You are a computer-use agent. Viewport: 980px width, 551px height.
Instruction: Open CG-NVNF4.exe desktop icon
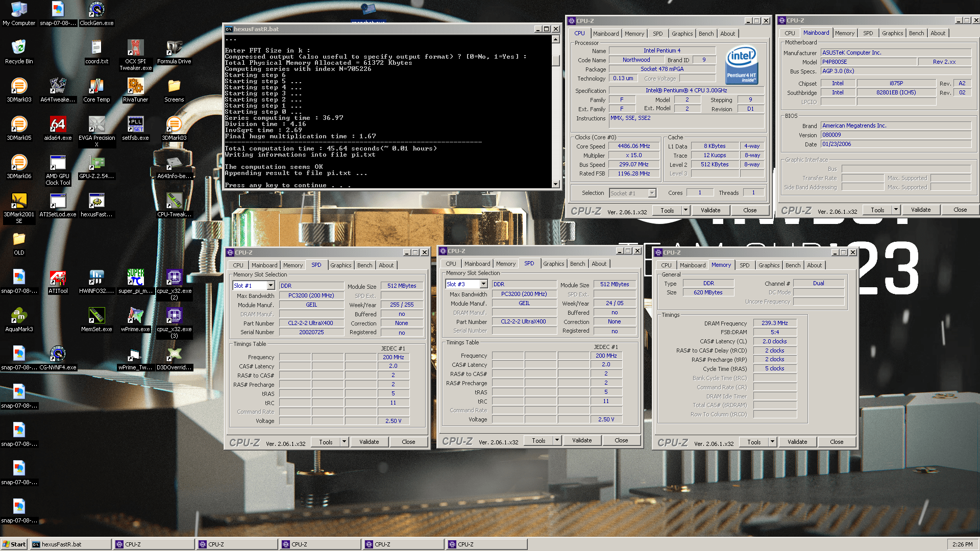58,358
